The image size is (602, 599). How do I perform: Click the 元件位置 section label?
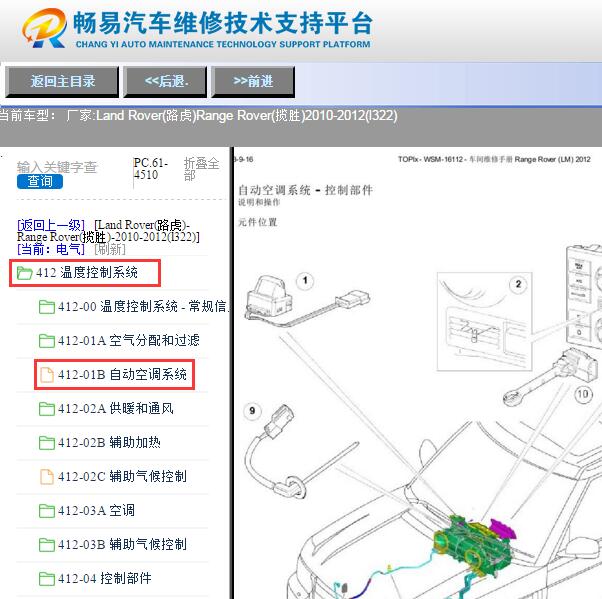click(x=258, y=222)
